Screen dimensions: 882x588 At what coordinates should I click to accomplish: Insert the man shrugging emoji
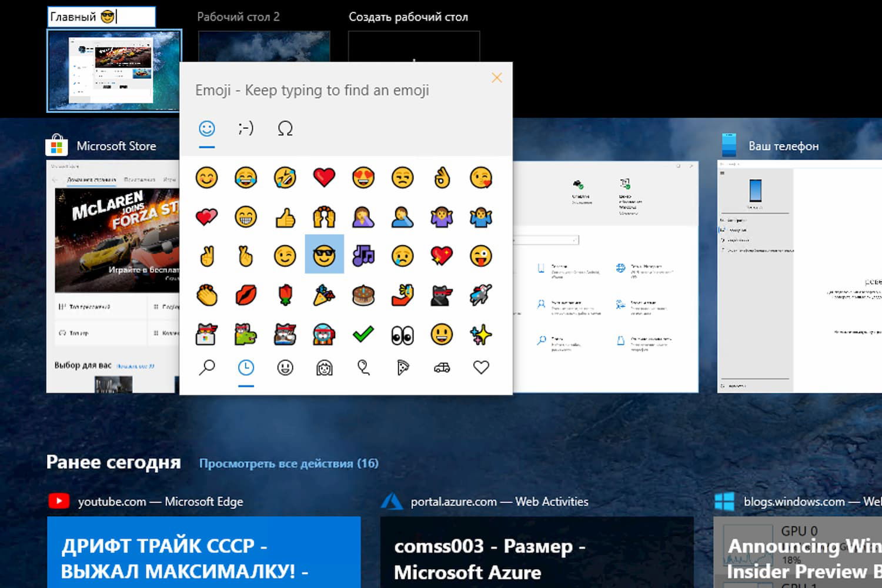click(481, 217)
